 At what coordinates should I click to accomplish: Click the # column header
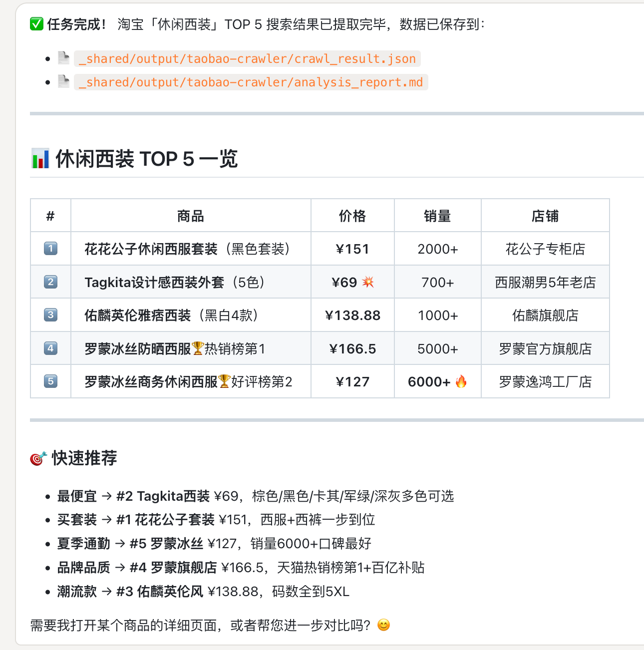[x=50, y=216]
